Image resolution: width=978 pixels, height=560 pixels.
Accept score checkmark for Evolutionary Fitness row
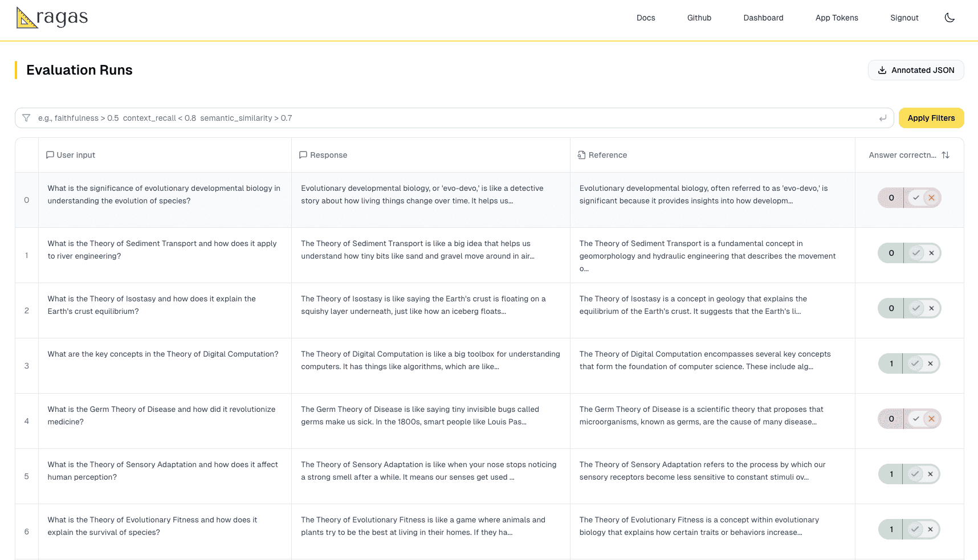click(x=915, y=529)
